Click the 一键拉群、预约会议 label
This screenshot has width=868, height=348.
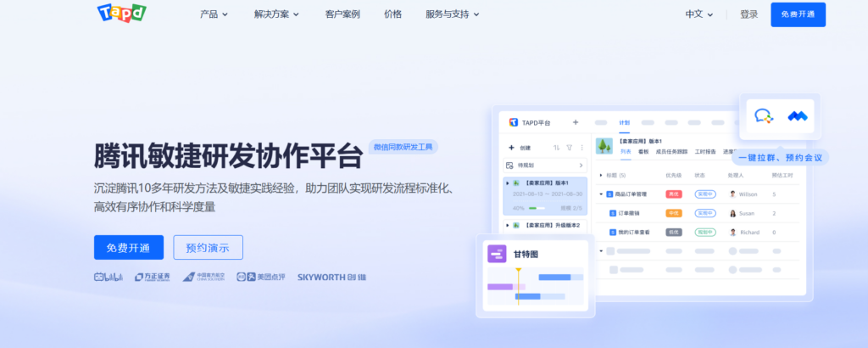coord(781,157)
